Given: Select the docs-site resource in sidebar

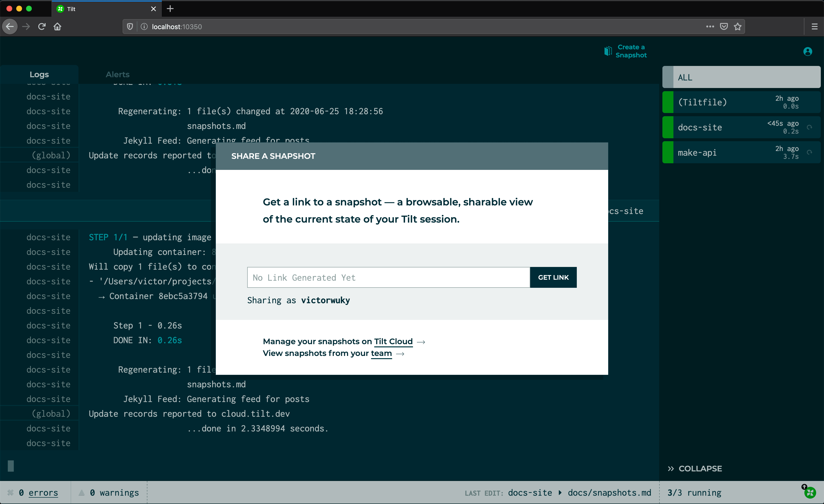Looking at the screenshot, I should tap(741, 127).
